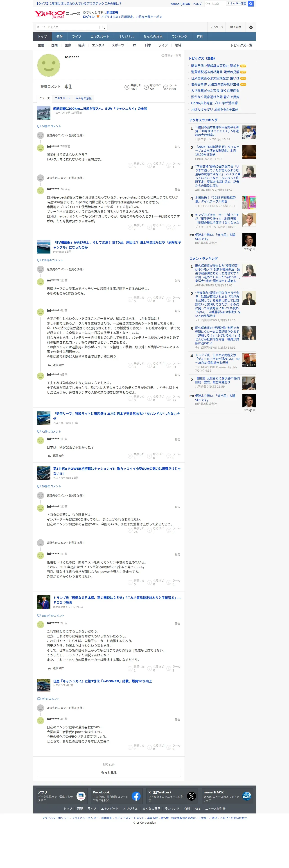Screen dimensions: 289x868
Task: Open マイページ link
Action: [x=216, y=27]
